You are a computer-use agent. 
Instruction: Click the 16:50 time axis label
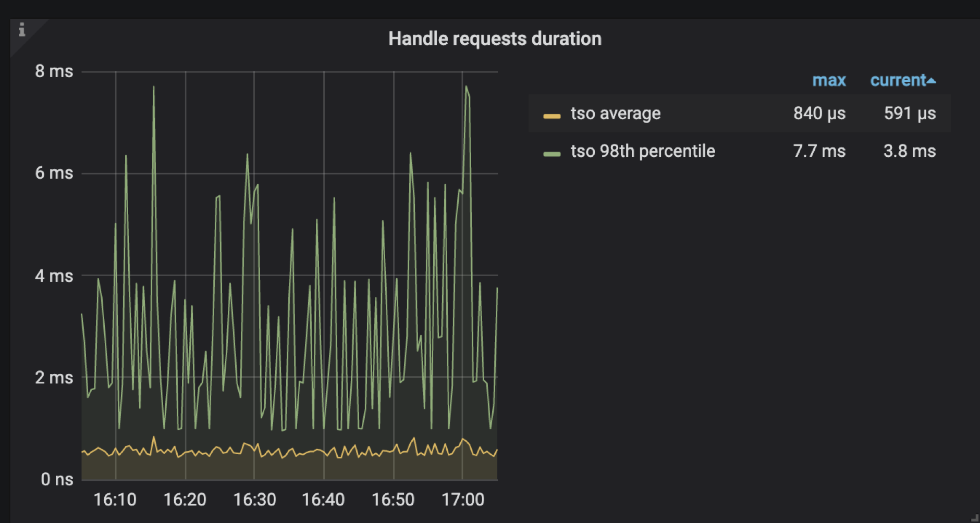click(393, 500)
